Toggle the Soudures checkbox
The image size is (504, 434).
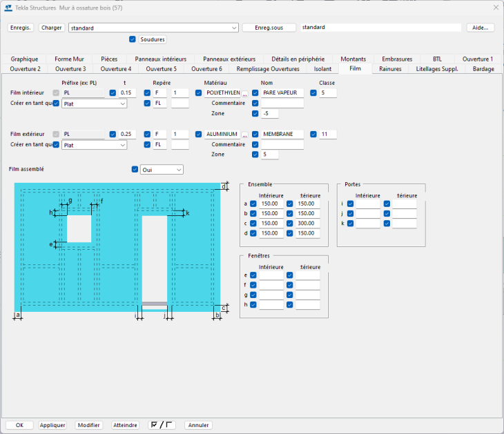(133, 39)
